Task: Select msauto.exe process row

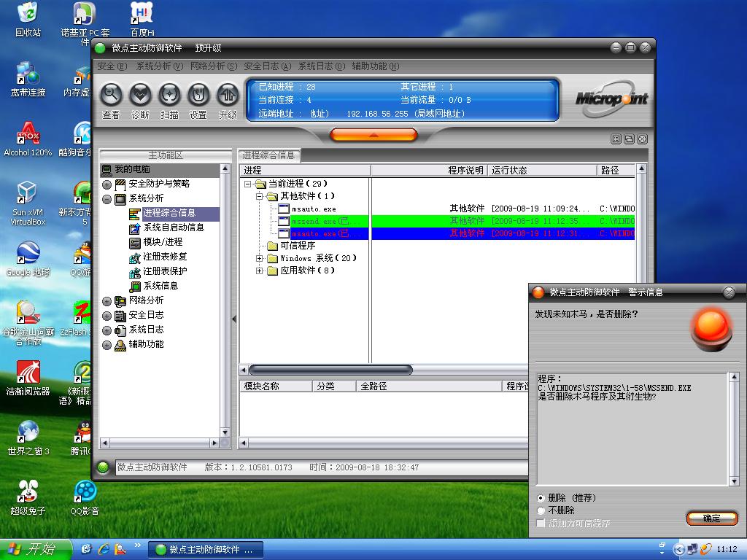Action: [438, 209]
